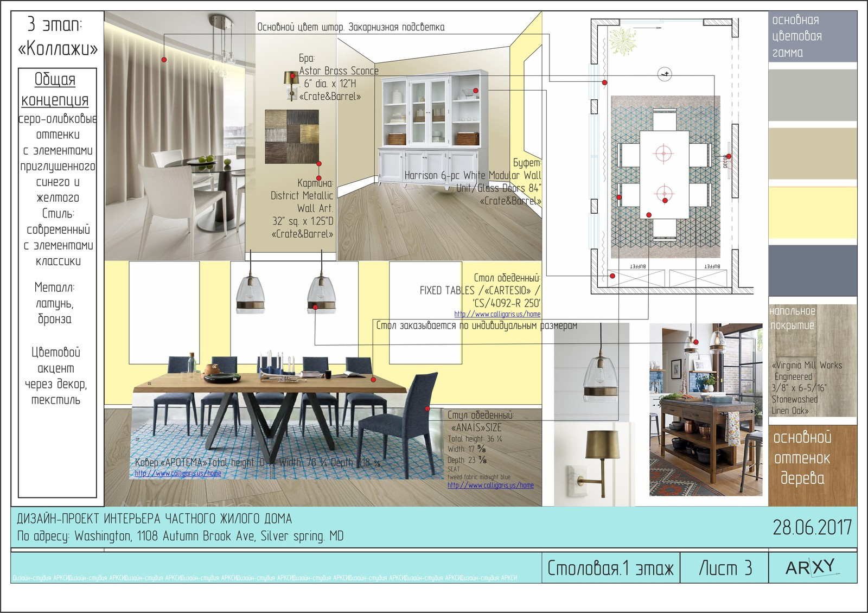Screen dimensions: 868x613
Task: Click the 'Ковер «APOTEMA»' caption
Action: tap(258, 463)
